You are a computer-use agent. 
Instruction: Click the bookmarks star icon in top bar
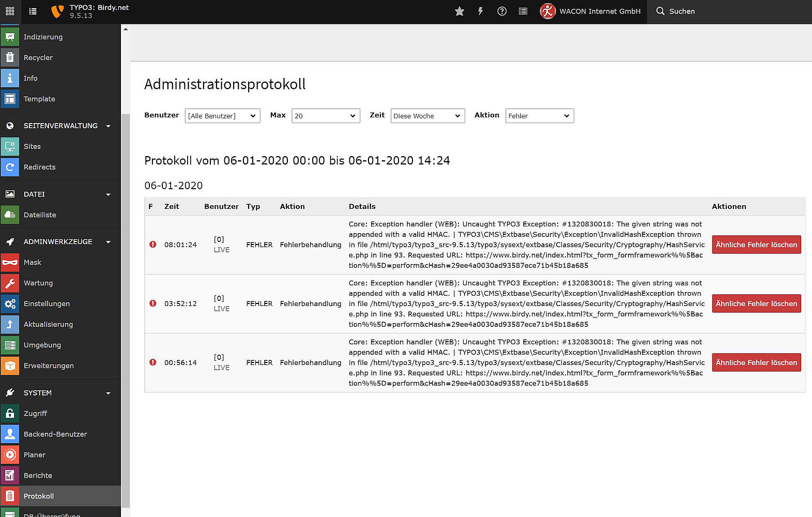(x=459, y=11)
